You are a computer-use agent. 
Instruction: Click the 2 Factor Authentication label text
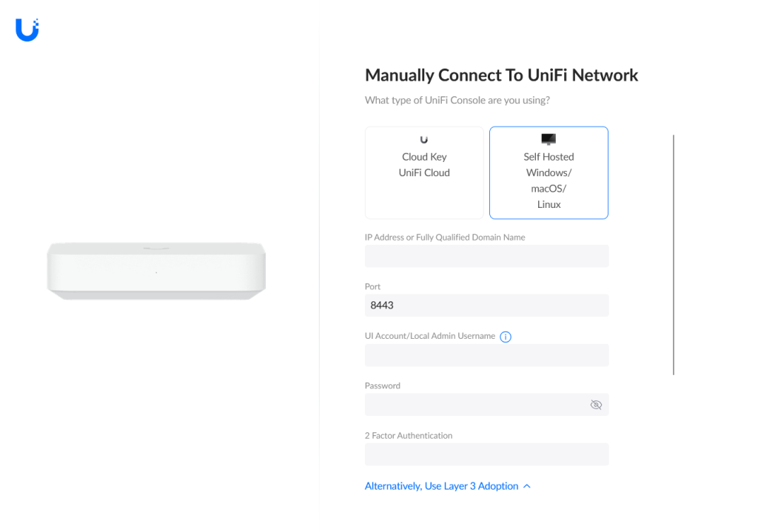pos(409,435)
